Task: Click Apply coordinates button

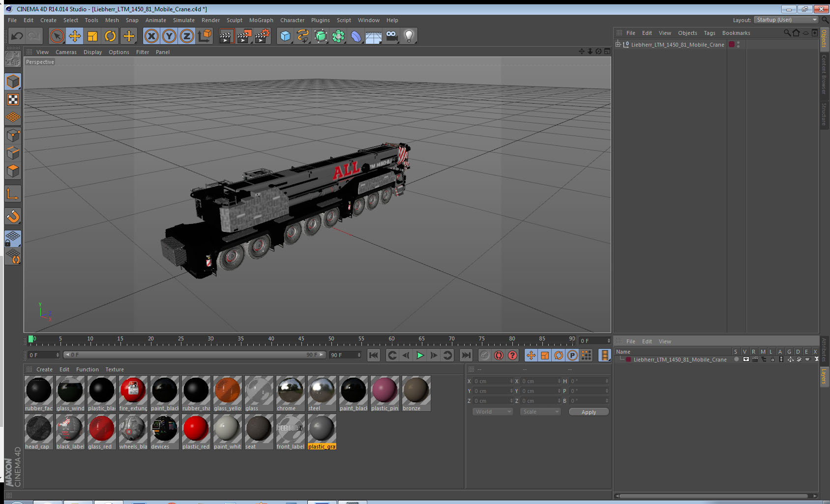Action: 589,412
